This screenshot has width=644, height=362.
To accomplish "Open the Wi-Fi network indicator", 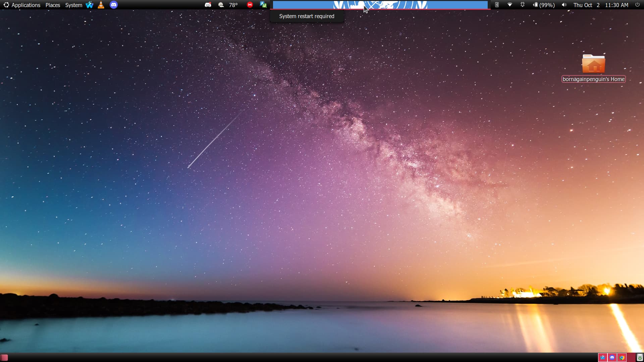I will coord(509,5).
